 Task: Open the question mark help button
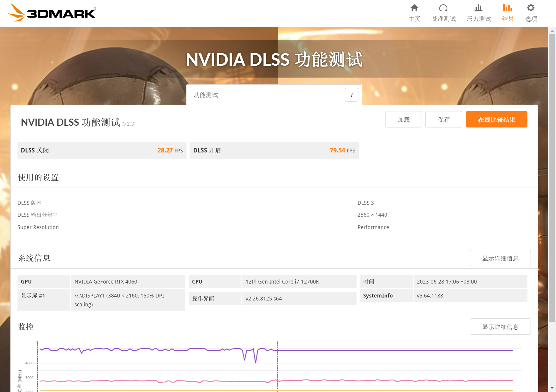(x=352, y=95)
